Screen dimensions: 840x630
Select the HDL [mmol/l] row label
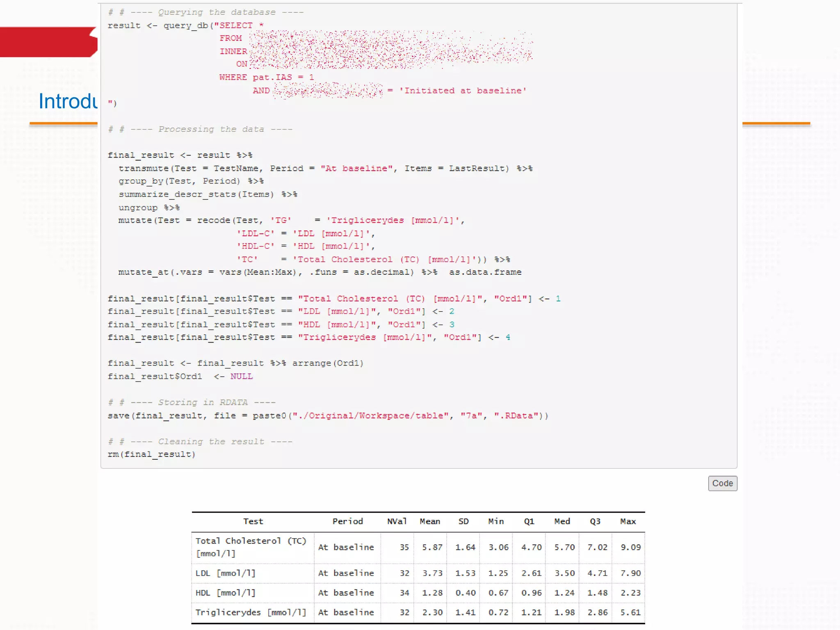coord(225,593)
